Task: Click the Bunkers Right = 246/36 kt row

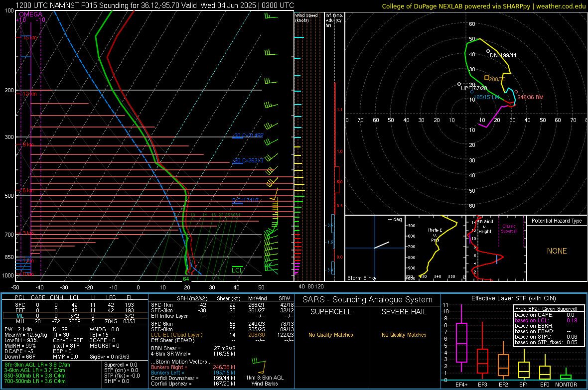Action: coord(193,368)
